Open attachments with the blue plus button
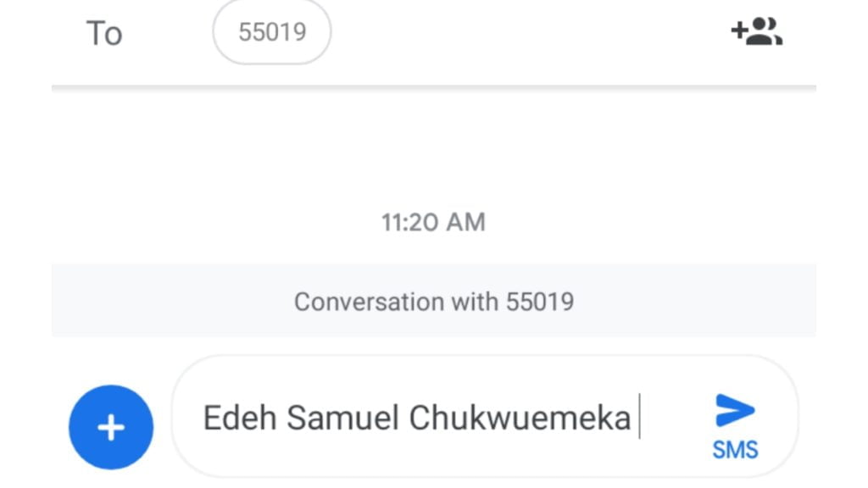Image resolution: width=868 pixels, height=488 pixels. coord(110,428)
